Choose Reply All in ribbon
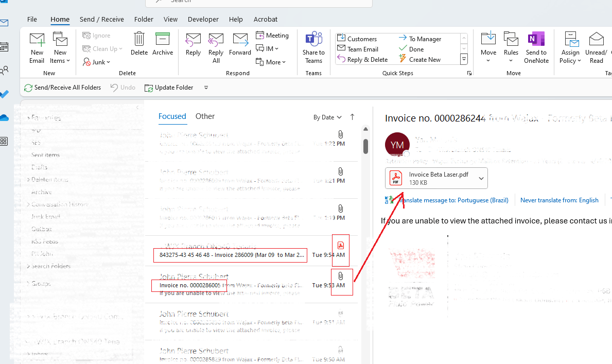This screenshot has width=612, height=364. click(216, 48)
